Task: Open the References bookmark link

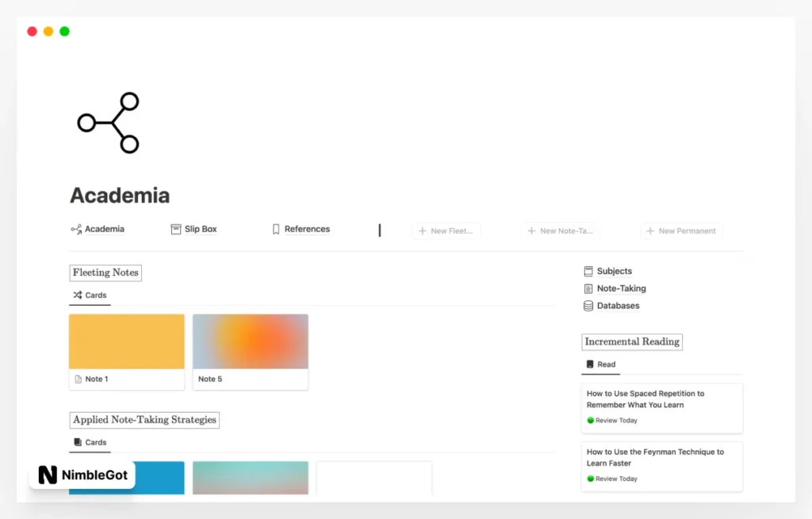Action: coord(307,229)
